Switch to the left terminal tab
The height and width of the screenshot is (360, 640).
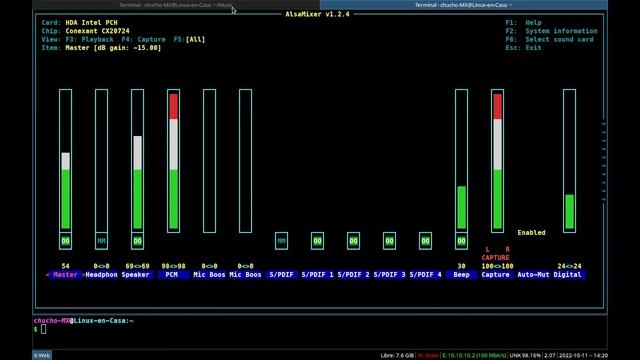click(176, 5)
